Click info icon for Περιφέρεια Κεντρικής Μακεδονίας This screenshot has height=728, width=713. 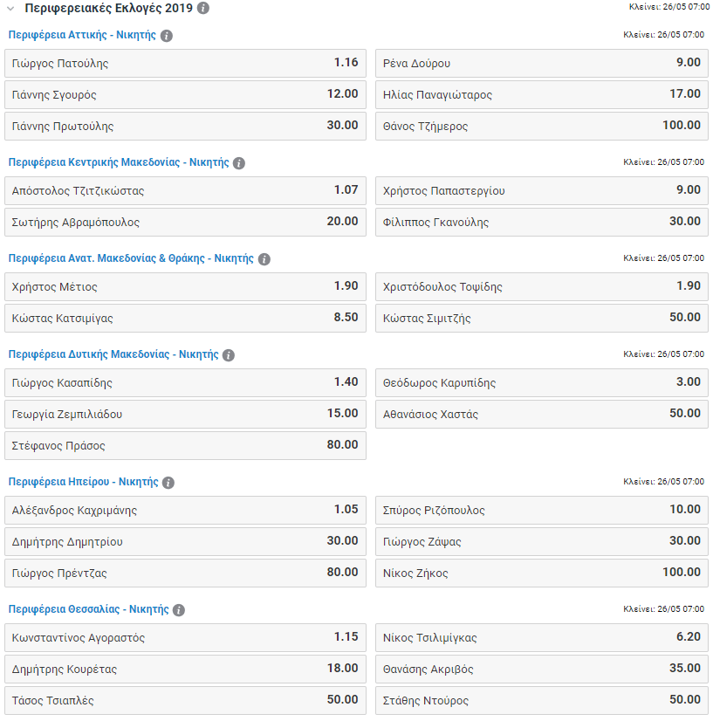pyautogui.click(x=239, y=163)
